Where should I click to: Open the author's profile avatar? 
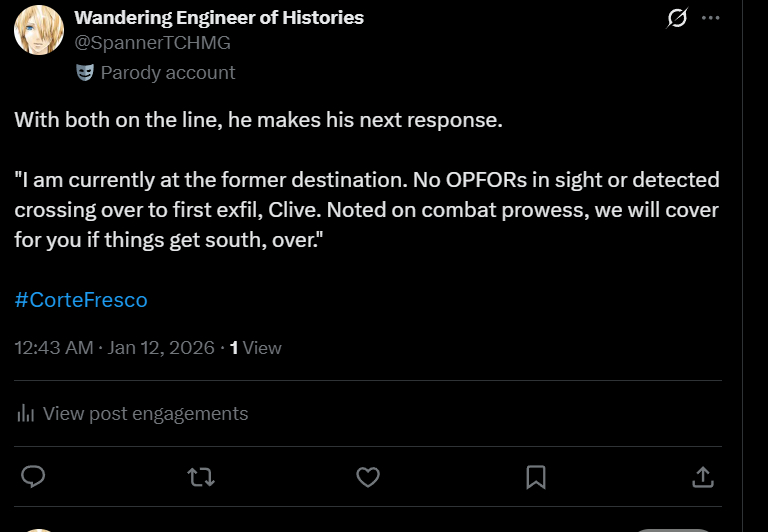click(x=39, y=29)
